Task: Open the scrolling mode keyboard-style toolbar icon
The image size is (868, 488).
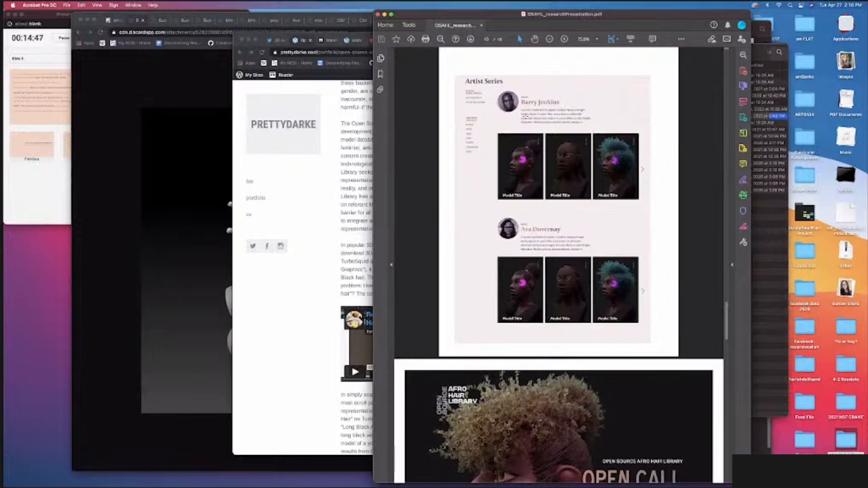Action: tap(631, 39)
